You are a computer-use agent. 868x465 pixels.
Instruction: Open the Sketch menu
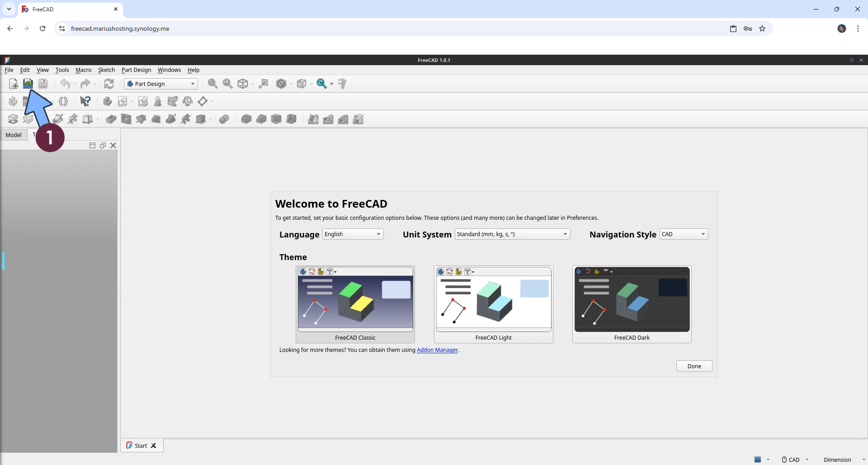pos(106,70)
